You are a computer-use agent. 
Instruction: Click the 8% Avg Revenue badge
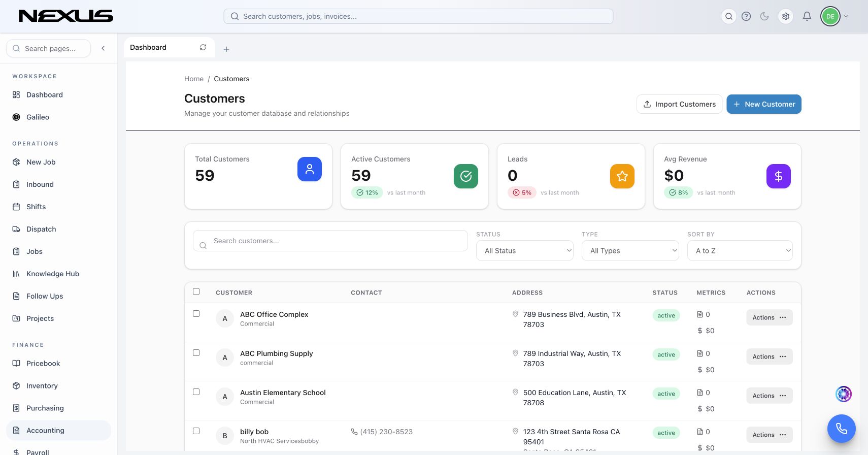coord(678,192)
